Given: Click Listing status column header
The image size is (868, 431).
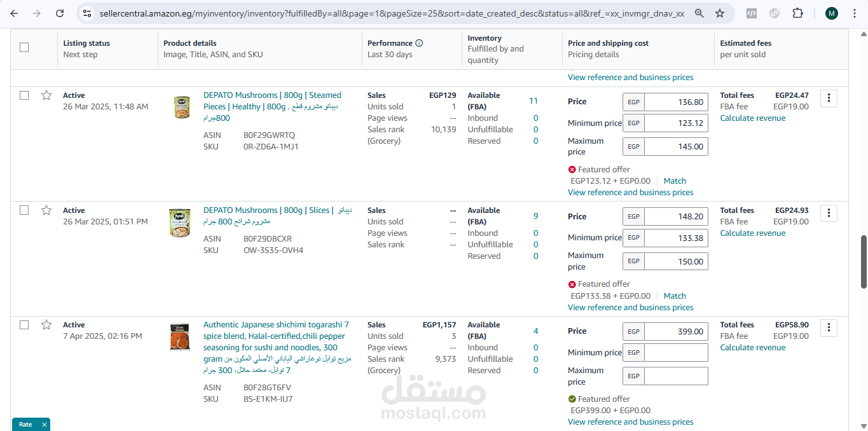Looking at the screenshot, I should (x=86, y=43).
